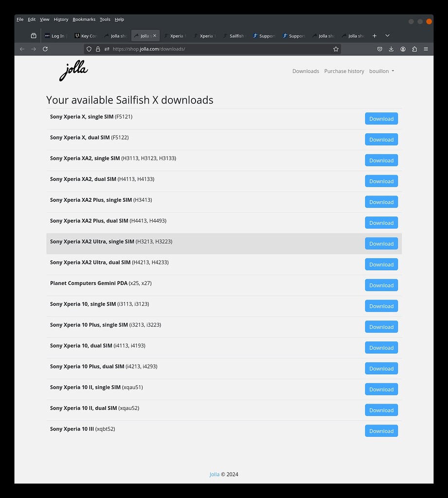Screen dimensions: 448x498
Task: Switch to the Sailfish browser tab
Action: click(235, 36)
